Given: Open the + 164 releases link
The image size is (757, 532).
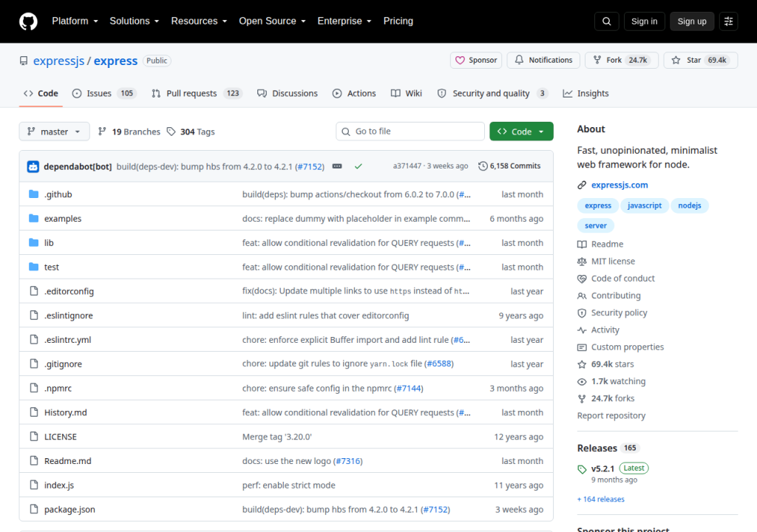Looking at the screenshot, I should pyautogui.click(x=600, y=499).
